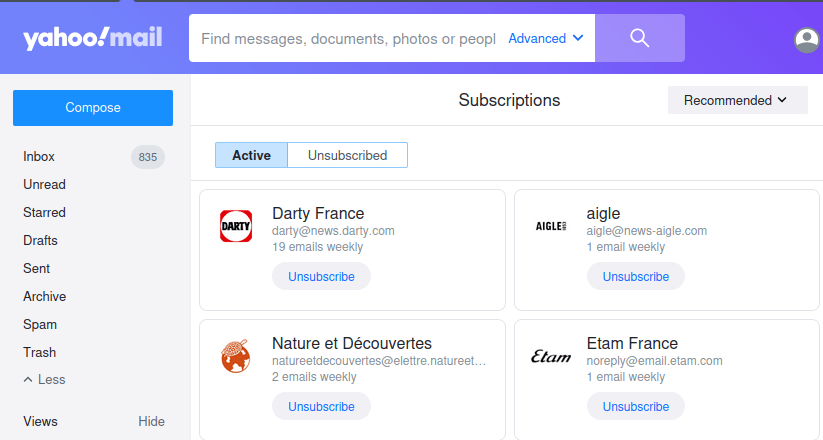Expand the Advanced search options
823x440 pixels.
(546, 38)
